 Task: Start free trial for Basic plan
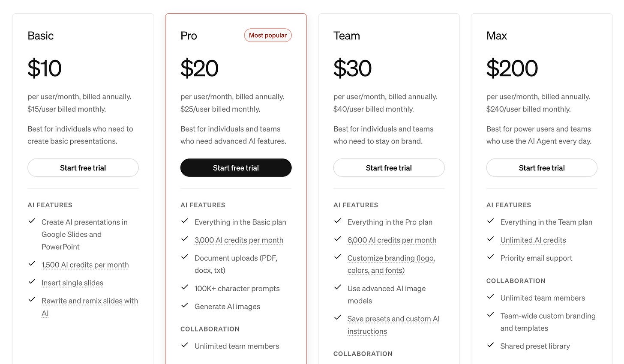(x=83, y=168)
